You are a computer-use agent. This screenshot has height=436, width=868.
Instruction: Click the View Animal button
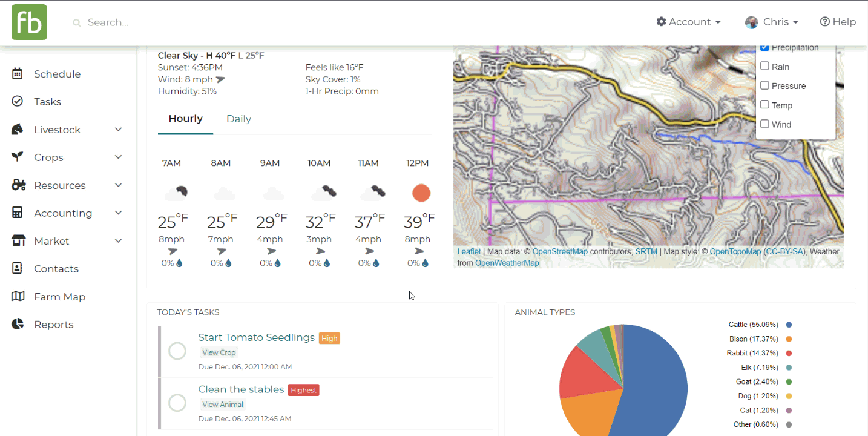(x=223, y=405)
